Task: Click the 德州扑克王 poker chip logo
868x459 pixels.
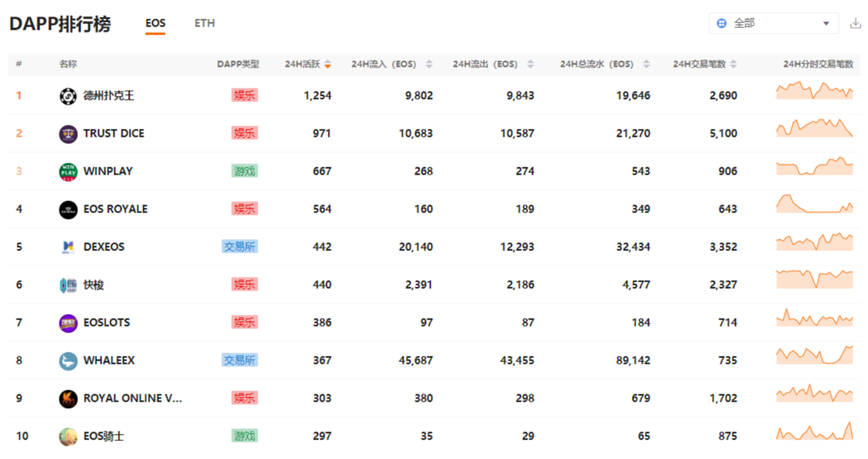Action: pyautogui.click(x=68, y=96)
